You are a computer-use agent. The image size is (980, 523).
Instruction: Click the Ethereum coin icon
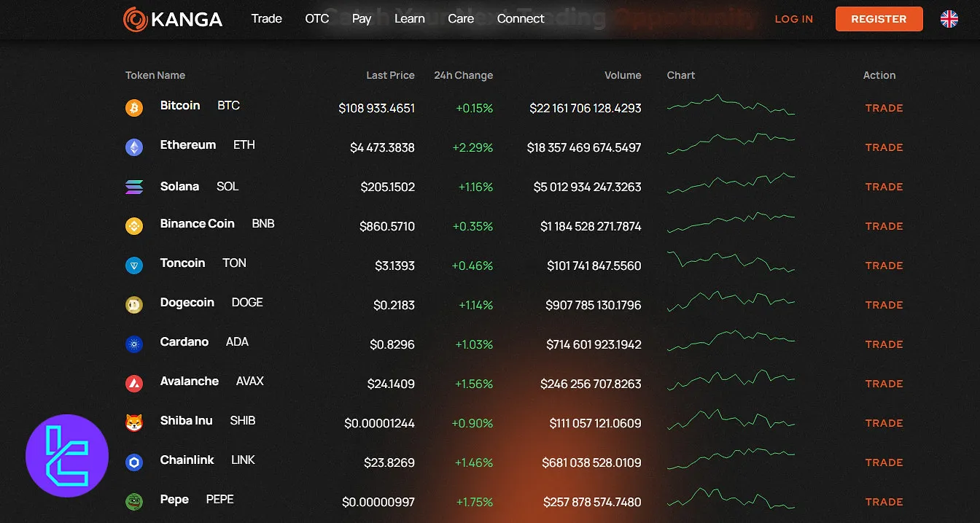pyautogui.click(x=134, y=147)
